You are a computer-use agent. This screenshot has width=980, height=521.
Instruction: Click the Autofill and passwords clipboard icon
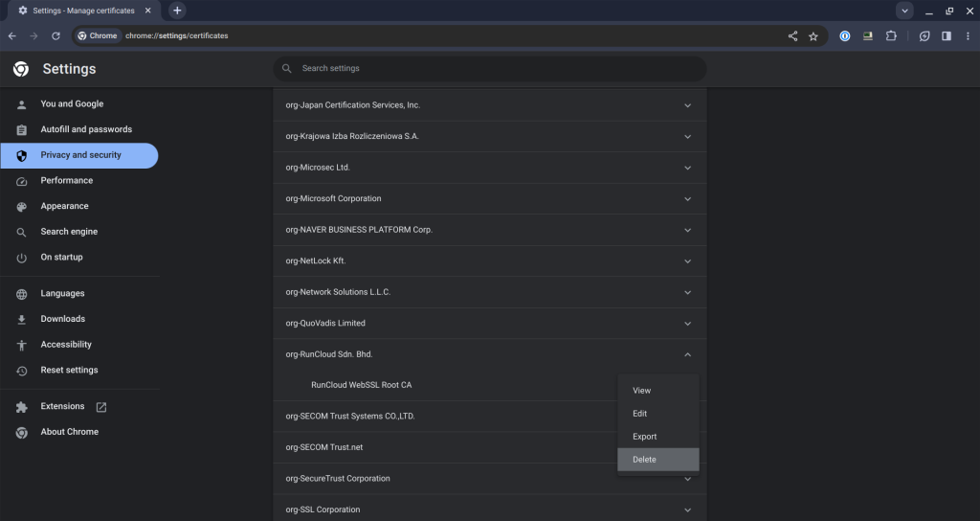[21, 130]
